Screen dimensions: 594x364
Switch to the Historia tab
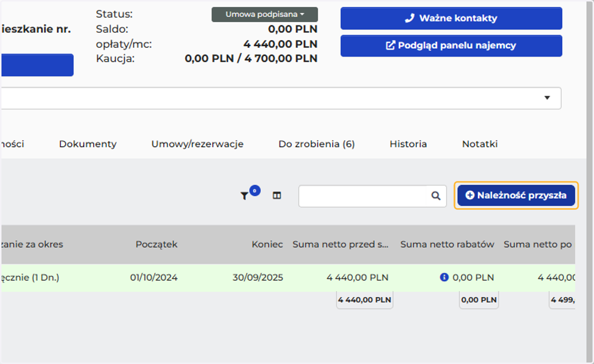tap(408, 144)
